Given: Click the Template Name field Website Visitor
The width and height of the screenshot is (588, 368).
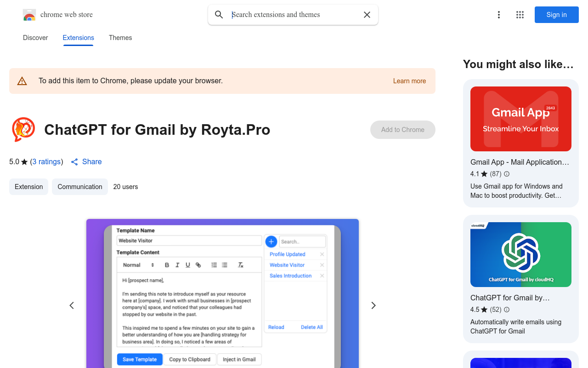Looking at the screenshot, I should click(189, 241).
